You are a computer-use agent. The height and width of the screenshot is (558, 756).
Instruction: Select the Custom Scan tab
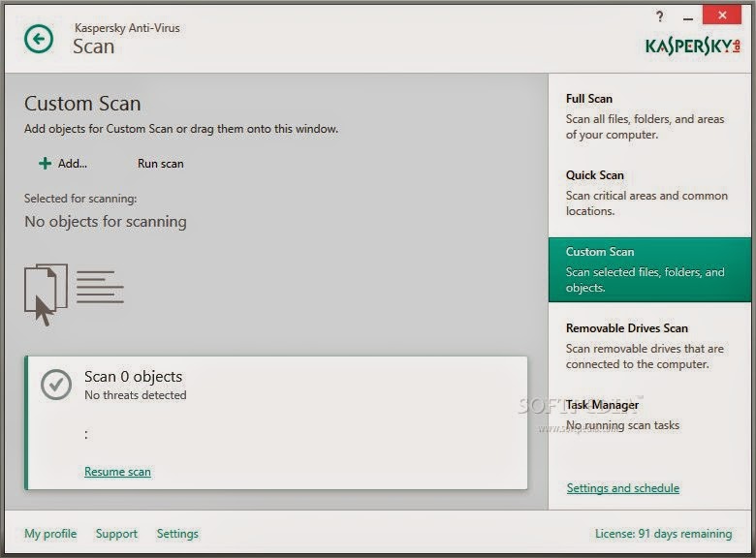click(649, 269)
